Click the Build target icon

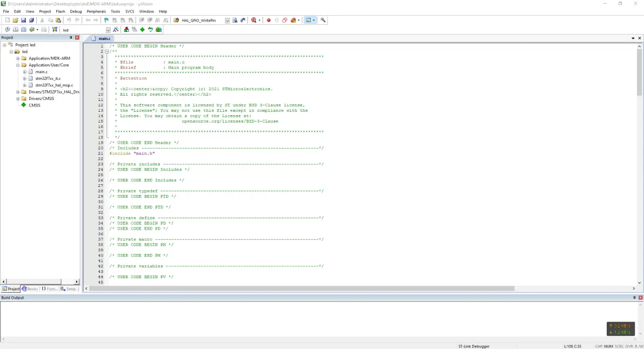16,30
